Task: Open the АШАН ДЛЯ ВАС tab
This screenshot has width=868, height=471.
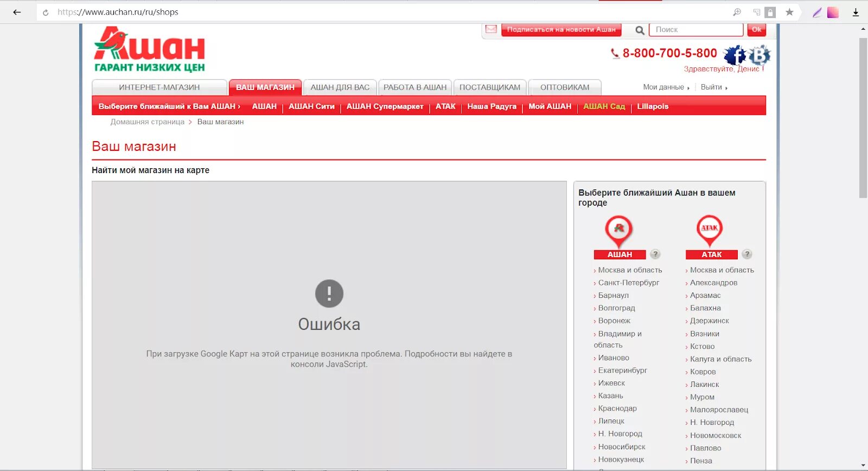Action: click(x=340, y=87)
